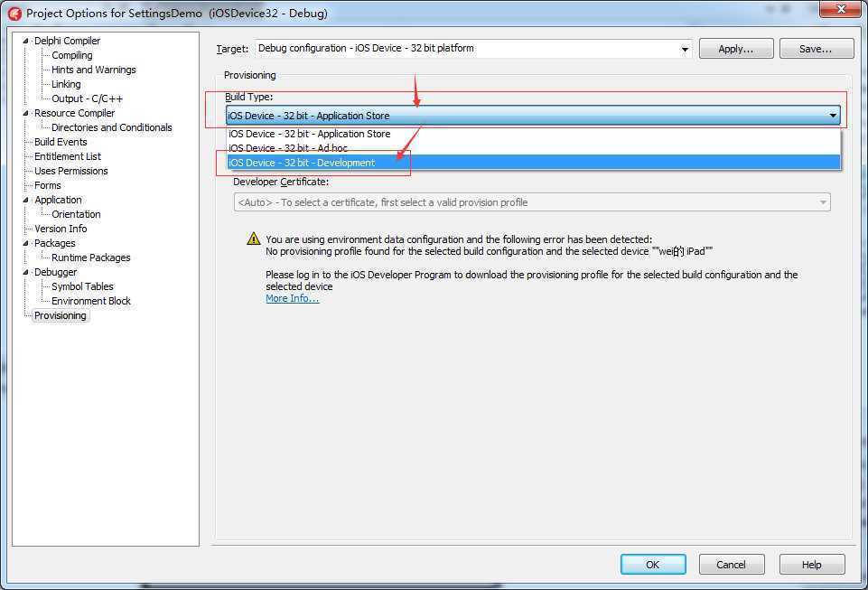
Task: Select Resource Compiler tree item
Action: point(74,112)
